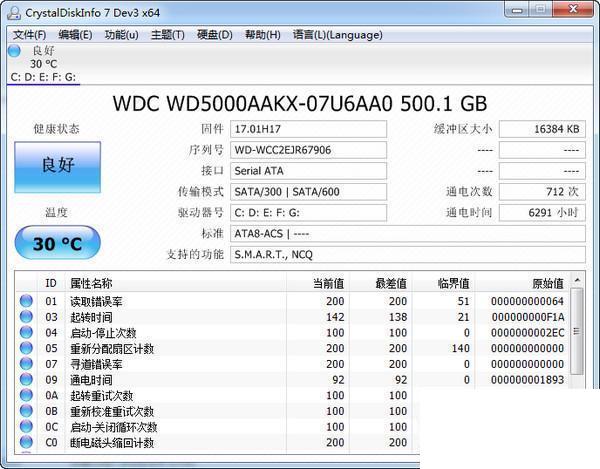Click status orb for 09 通电时间
The width and height of the screenshot is (600, 469).
point(26,379)
